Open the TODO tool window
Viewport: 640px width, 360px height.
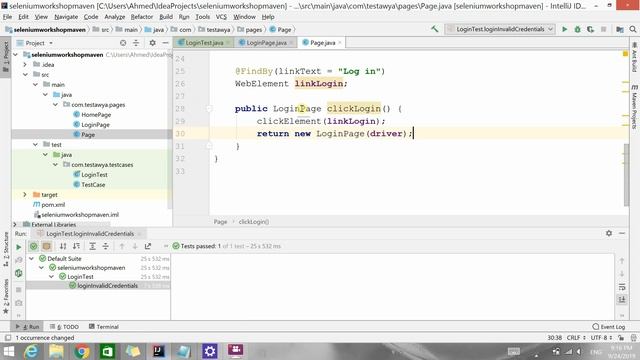64,327
